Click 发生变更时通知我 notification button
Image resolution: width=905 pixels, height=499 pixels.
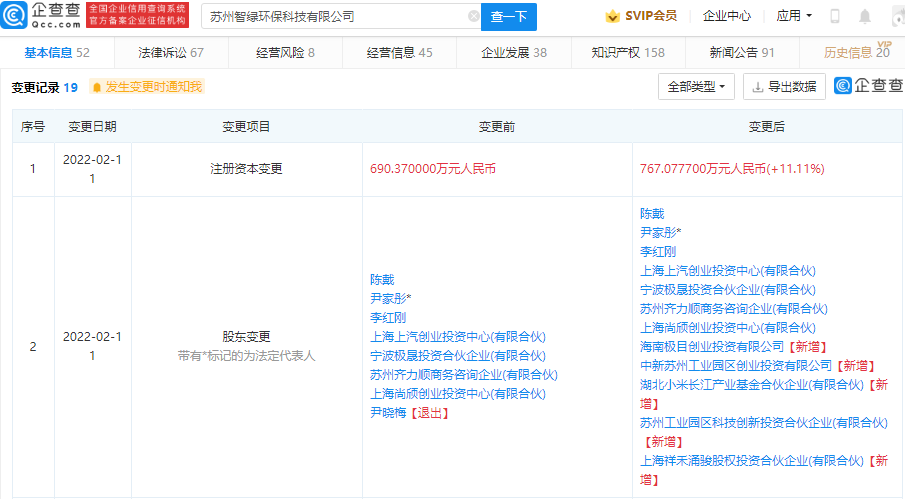tap(147, 87)
